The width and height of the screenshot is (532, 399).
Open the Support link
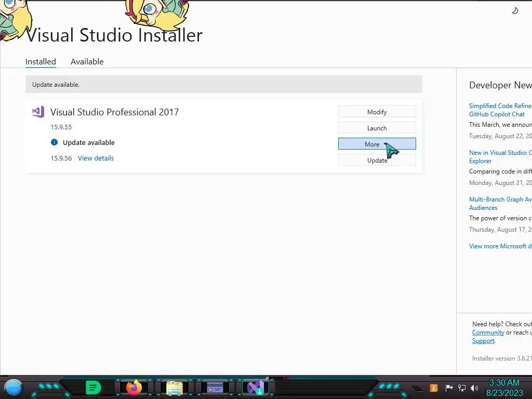[x=483, y=341]
